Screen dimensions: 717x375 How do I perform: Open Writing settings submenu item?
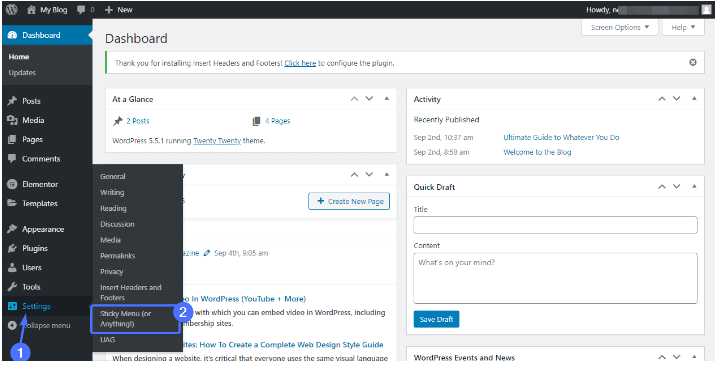tap(112, 193)
